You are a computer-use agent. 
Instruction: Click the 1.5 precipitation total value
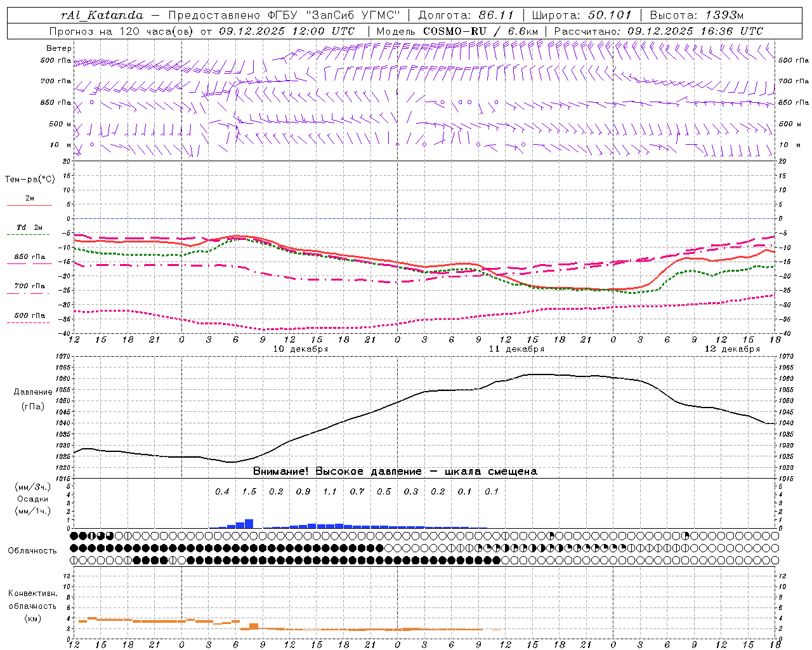point(249,492)
